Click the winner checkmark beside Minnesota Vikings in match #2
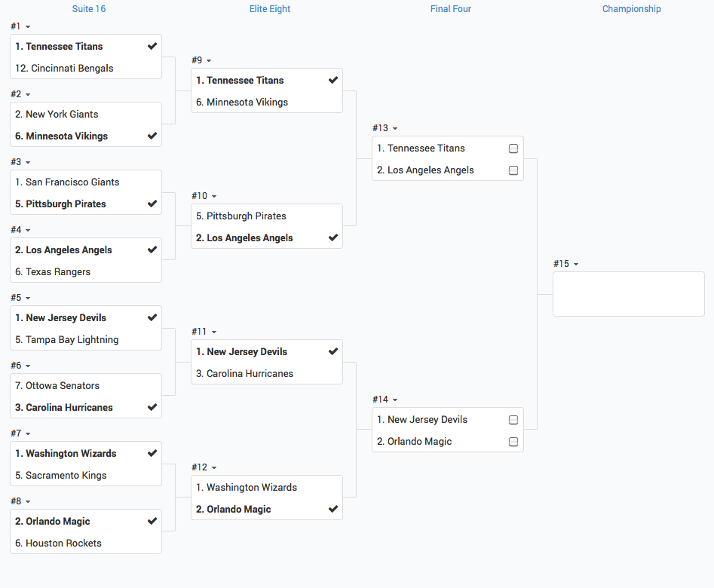The width and height of the screenshot is (714, 588). coord(152,136)
